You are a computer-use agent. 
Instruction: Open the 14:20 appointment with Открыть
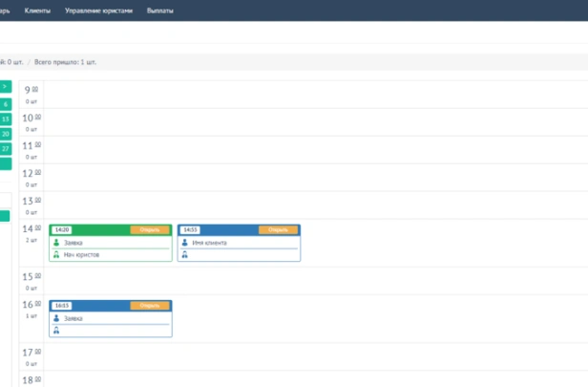coord(150,229)
